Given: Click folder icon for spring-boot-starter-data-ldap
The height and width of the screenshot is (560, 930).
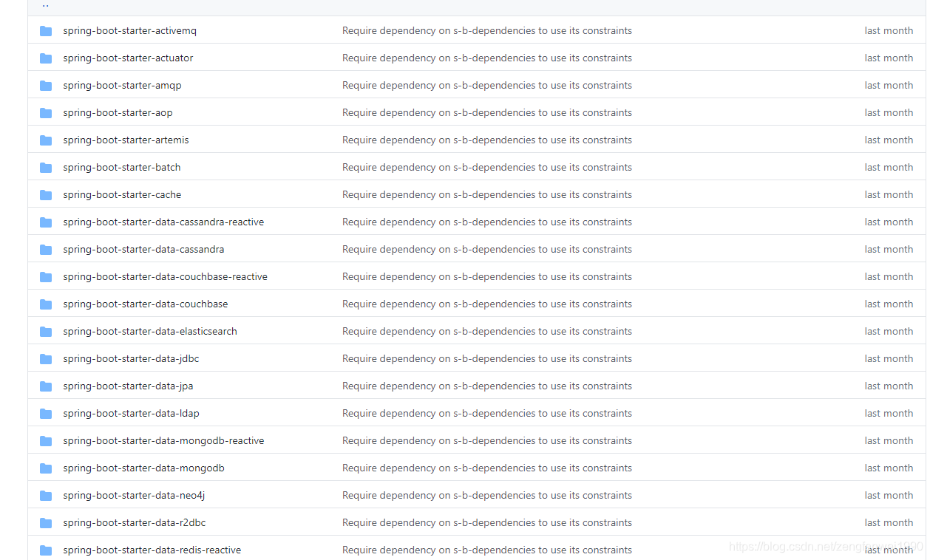Looking at the screenshot, I should coord(46,414).
